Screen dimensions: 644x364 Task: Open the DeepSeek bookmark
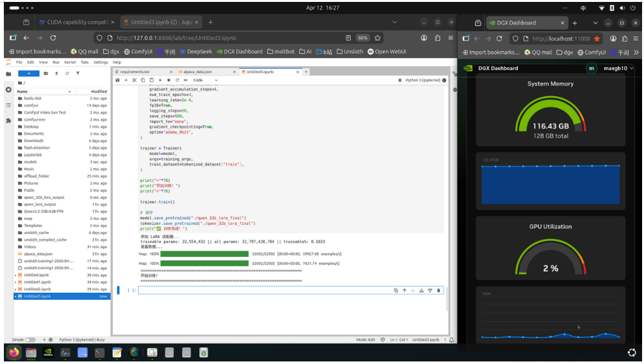coord(195,51)
